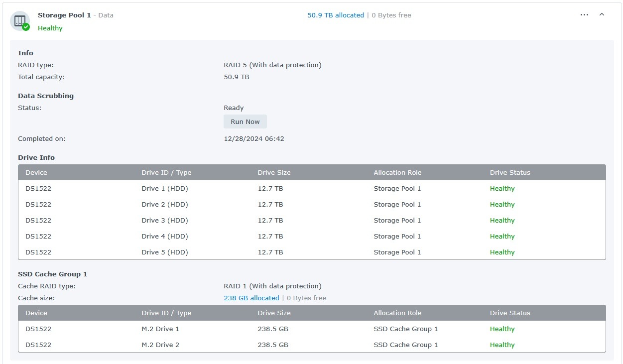This screenshot has height=364, width=623.
Task: Click the Storage Pool 1 title
Action: pos(64,15)
